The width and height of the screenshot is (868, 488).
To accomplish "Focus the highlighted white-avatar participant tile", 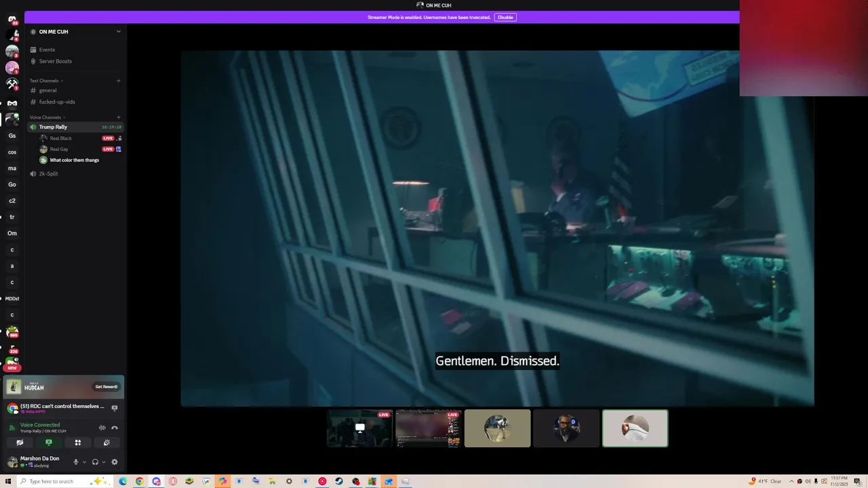I will click(635, 428).
